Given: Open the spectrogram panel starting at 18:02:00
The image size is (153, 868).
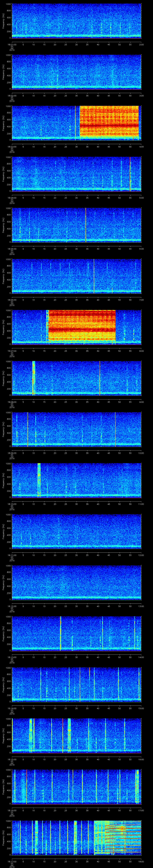Looking at the screenshot, I should pyautogui.click(x=76, y=72).
